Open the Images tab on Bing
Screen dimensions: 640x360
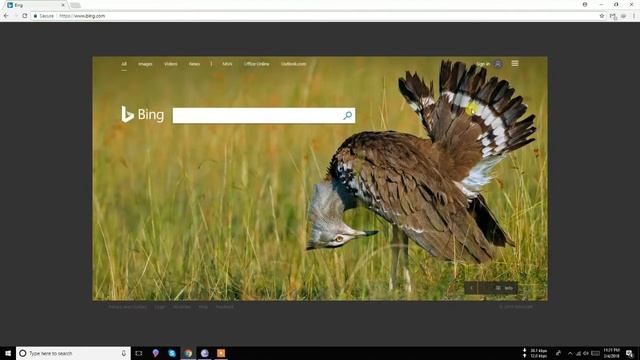coord(145,64)
